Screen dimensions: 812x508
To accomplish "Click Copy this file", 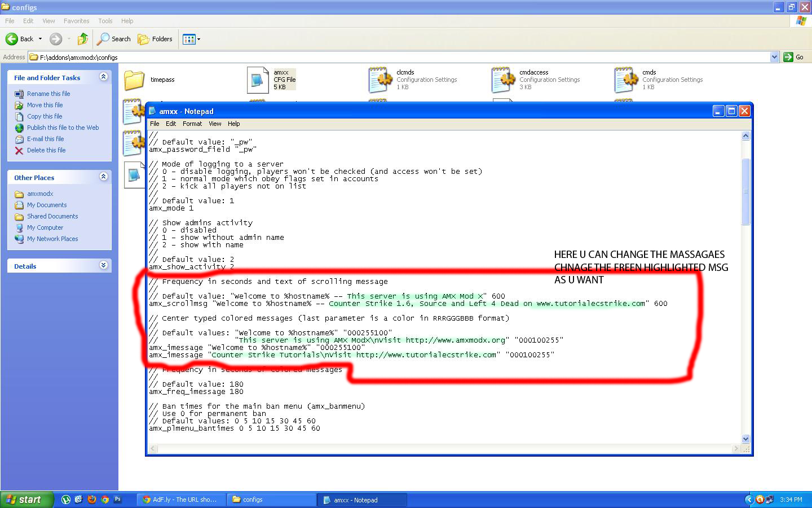I will pyautogui.click(x=45, y=116).
